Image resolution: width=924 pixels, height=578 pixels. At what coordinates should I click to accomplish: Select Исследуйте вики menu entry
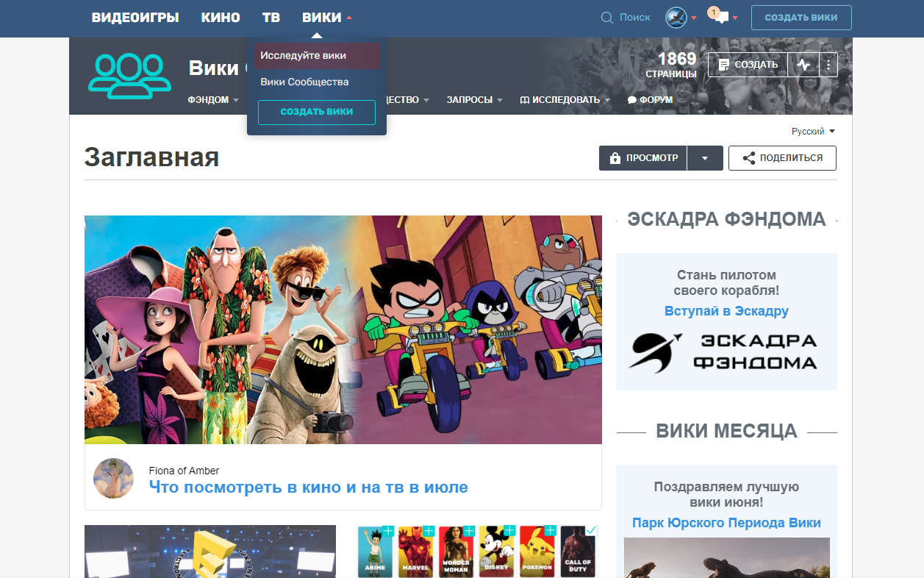[317, 56]
